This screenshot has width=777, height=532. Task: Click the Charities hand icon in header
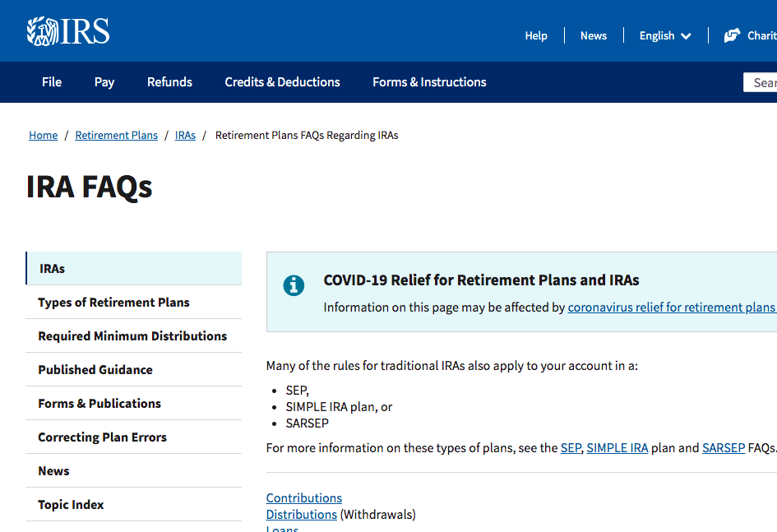point(732,35)
